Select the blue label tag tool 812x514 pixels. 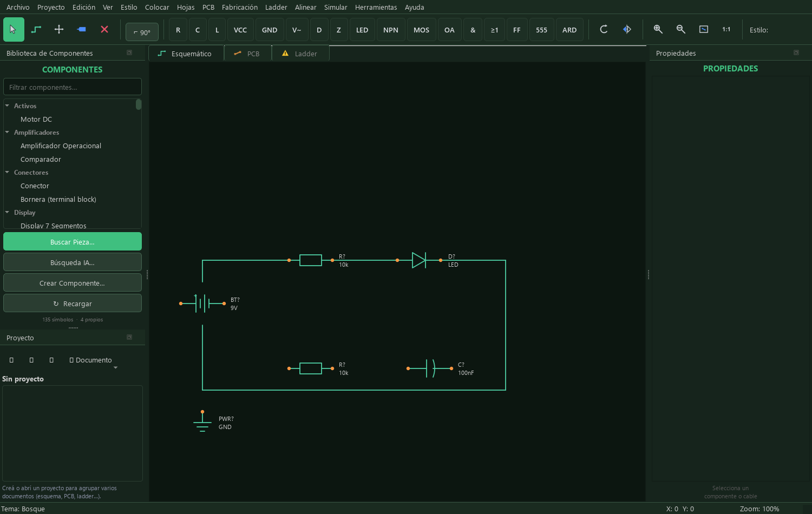click(x=82, y=30)
